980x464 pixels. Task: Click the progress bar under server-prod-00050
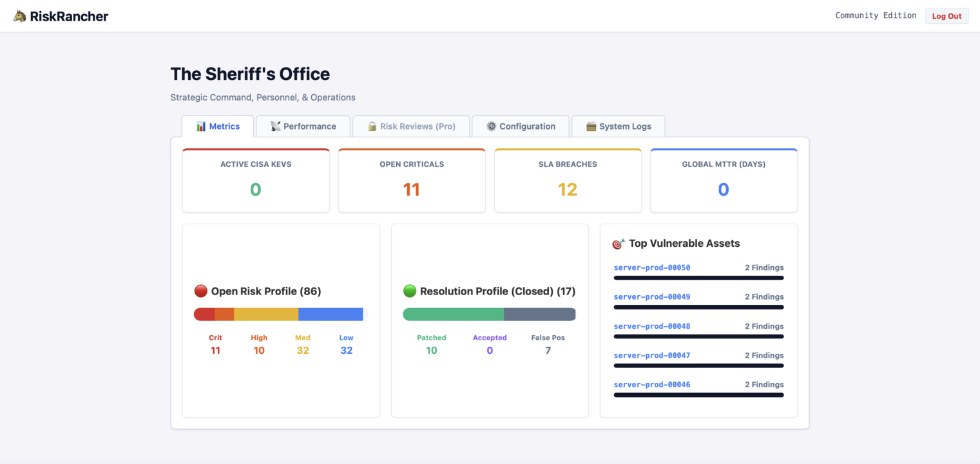[698, 278]
